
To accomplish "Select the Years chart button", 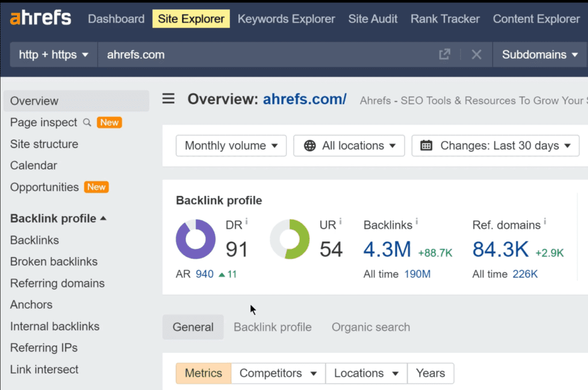I will point(431,373).
